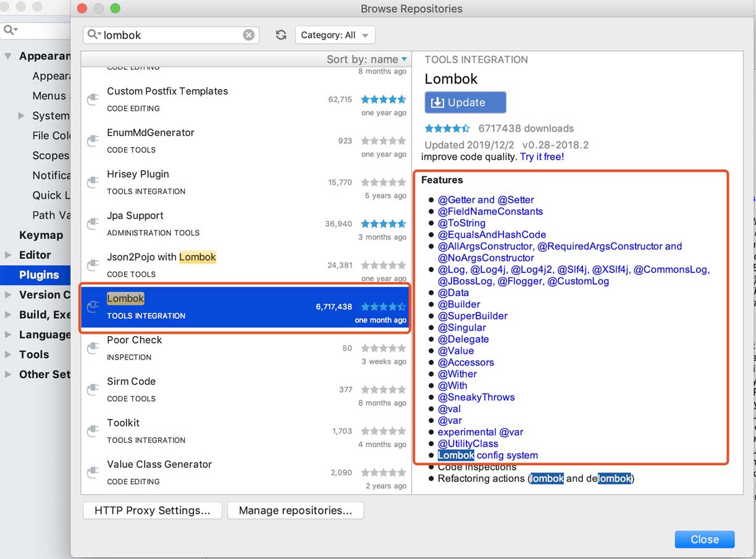Image resolution: width=756 pixels, height=559 pixels.
Task: Click the Manage repositories button
Action: pyautogui.click(x=295, y=510)
